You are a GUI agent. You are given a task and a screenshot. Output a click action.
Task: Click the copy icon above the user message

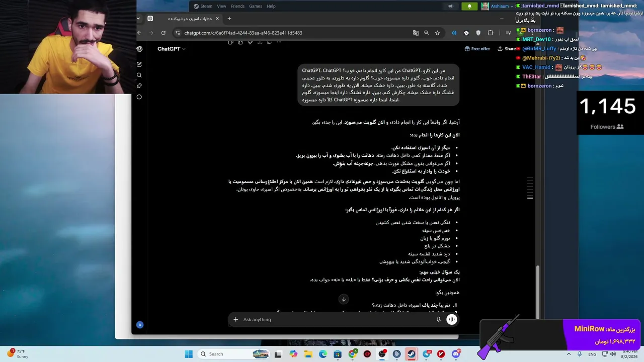[230, 42]
